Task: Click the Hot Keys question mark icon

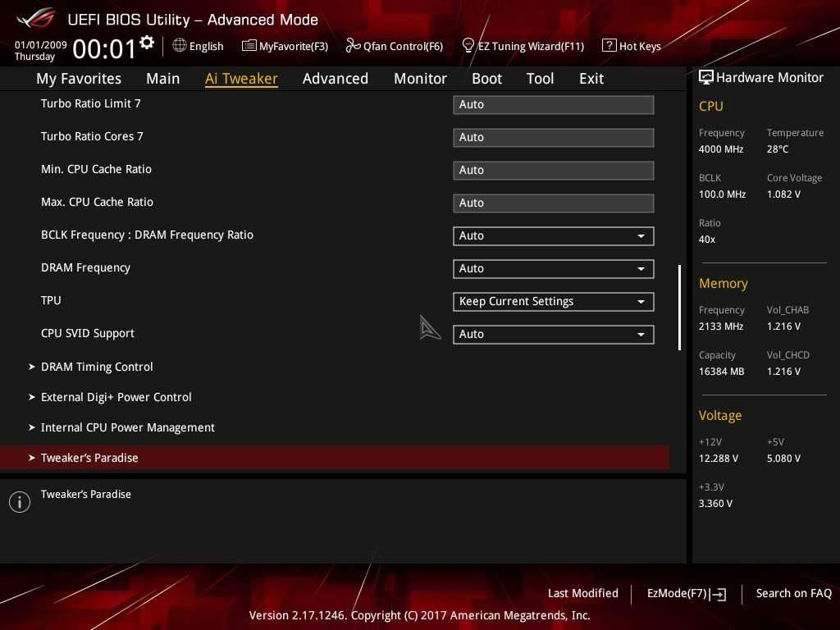Action: coord(609,46)
